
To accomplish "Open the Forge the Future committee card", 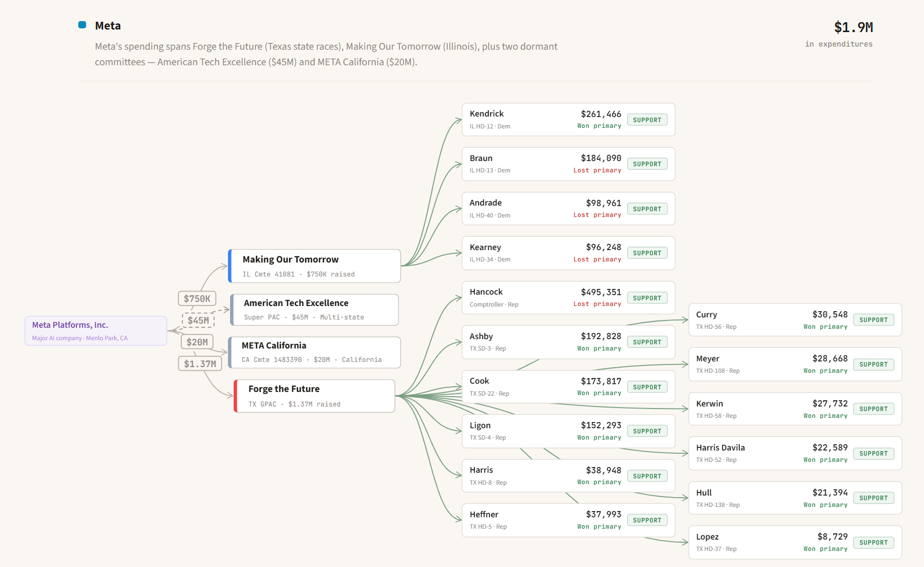I will (315, 396).
